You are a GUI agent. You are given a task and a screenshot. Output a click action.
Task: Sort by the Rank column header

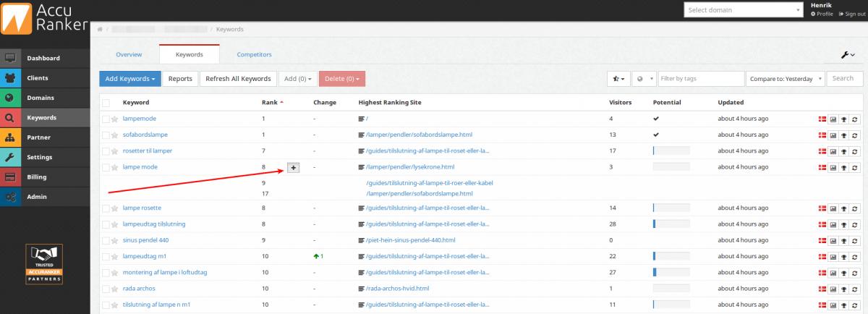[x=272, y=102]
